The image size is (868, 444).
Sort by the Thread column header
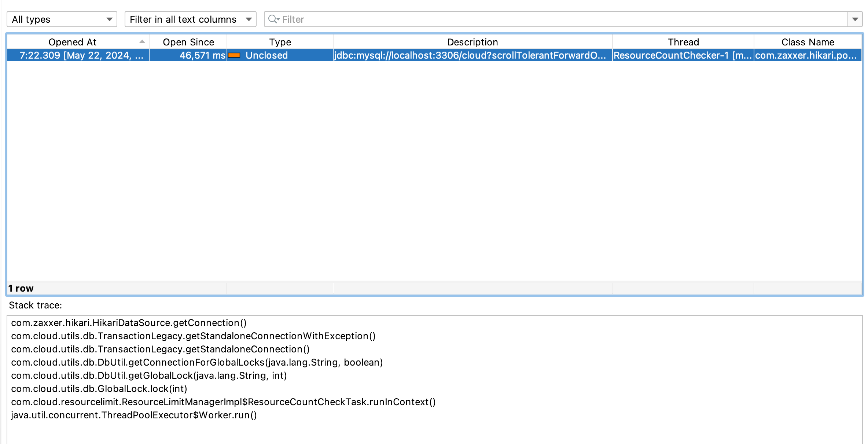(x=683, y=42)
